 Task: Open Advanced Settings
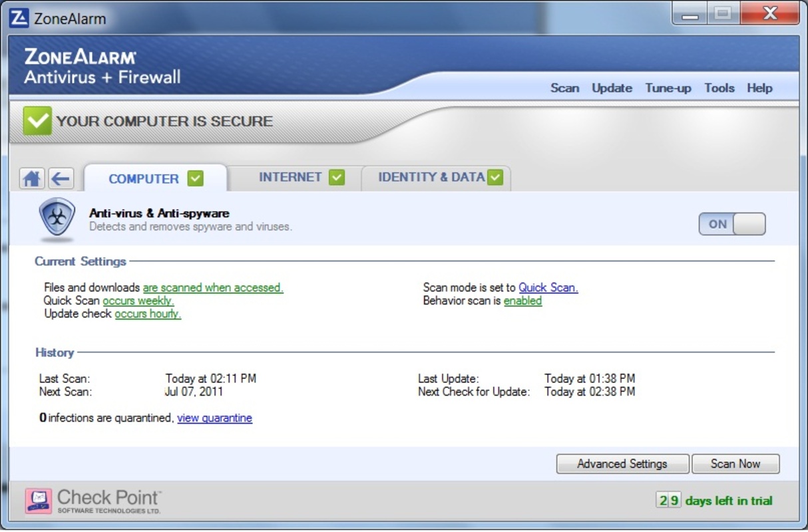tap(622, 464)
